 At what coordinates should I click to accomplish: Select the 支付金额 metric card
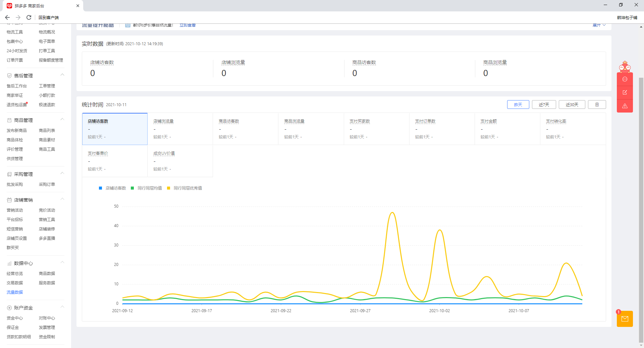point(507,129)
